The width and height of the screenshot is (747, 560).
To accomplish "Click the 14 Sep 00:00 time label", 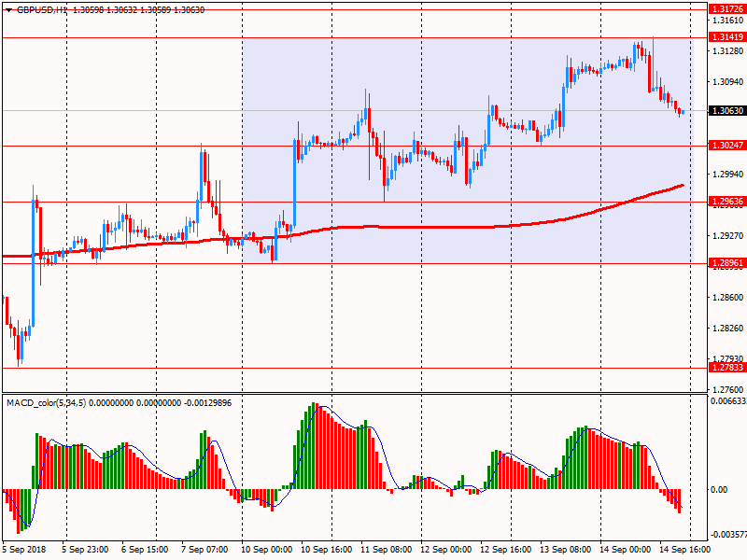I will point(625,550).
